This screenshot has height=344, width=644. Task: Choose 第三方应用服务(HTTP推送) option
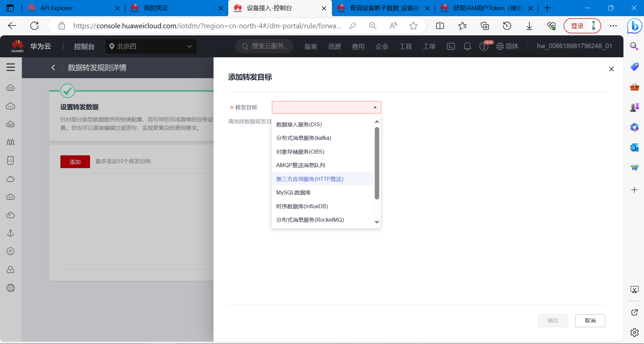tap(323, 179)
